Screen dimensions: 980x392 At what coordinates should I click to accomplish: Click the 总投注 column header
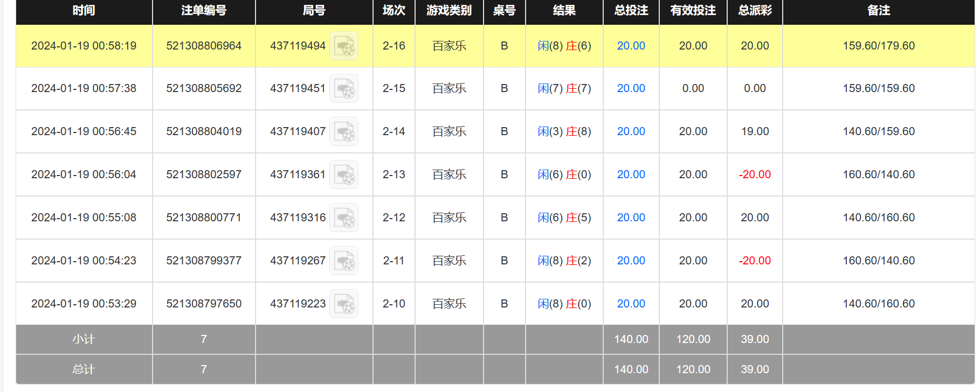coord(631,10)
